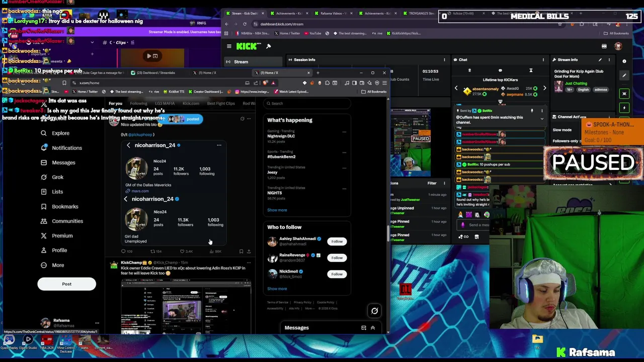The width and height of the screenshot is (644, 362).
Task: Open Explore in the X sidebar
Action: coord(55,133)
